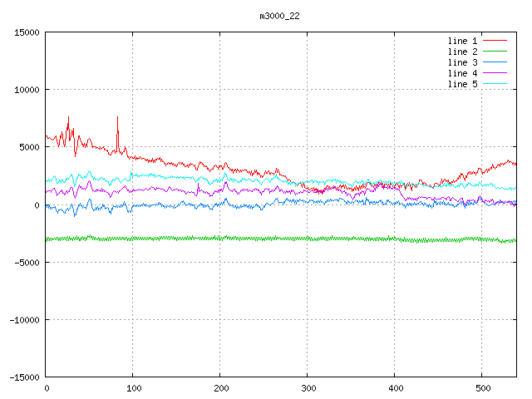This screenshot has height=399, width=532.
Task: Select the 'line 4' legend label
Action: [x=462, y=73]
